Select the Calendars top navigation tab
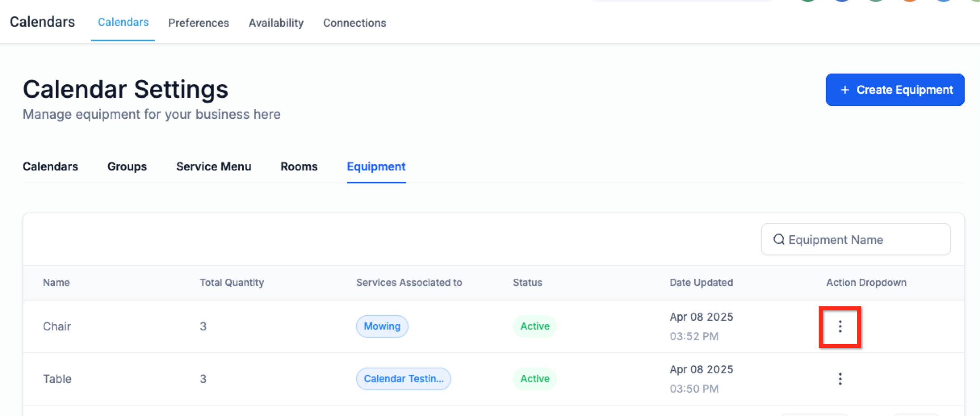The image size is (980, 416). click(x=123, y=22)
